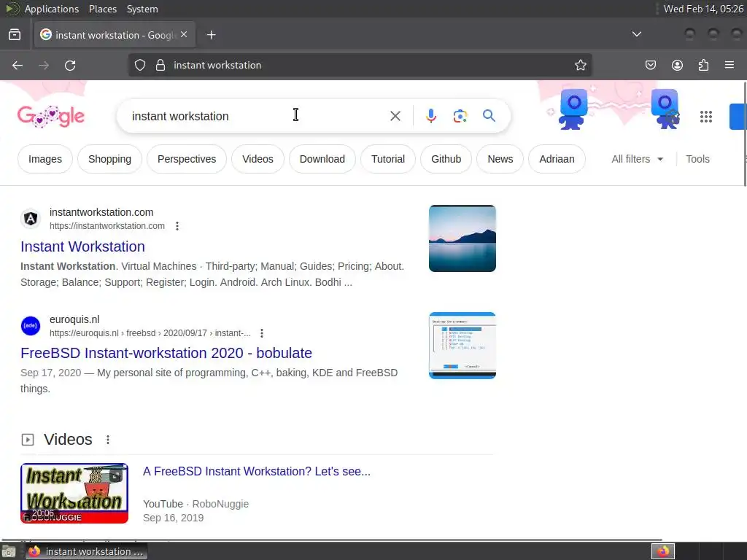The image size is (747, 560).
Task: Open more options beside Videos heading
Action: pyautogui.click(x=108, y=440)
